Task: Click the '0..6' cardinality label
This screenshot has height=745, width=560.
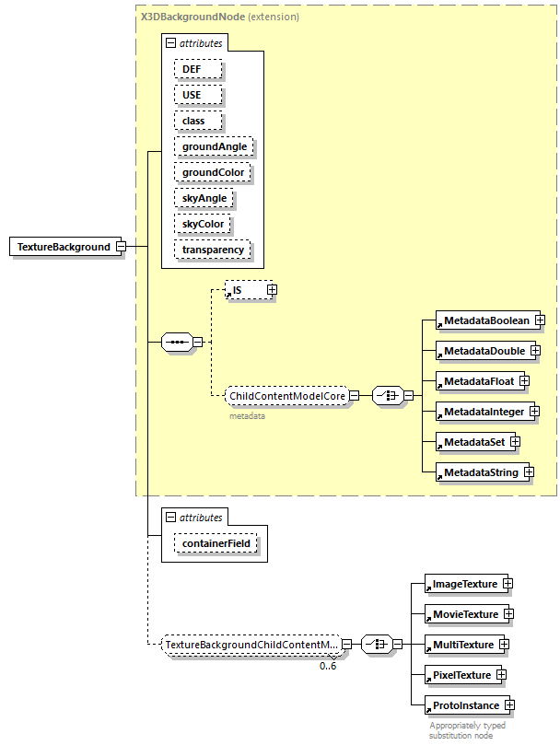Action: [x=328, y=666]
